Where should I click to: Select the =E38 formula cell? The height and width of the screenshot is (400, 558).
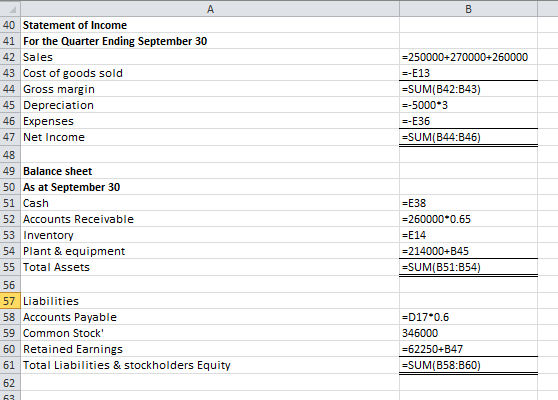click(x=468, y=203)
